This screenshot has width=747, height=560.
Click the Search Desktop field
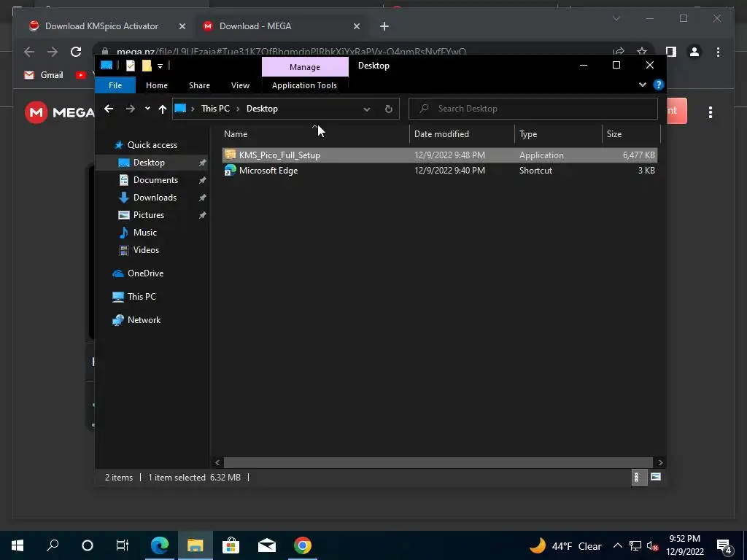533,109
